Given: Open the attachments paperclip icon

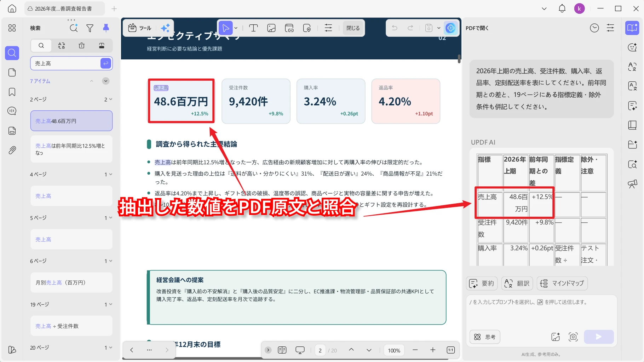Looking at the screenshot, I should coord(12,150).
